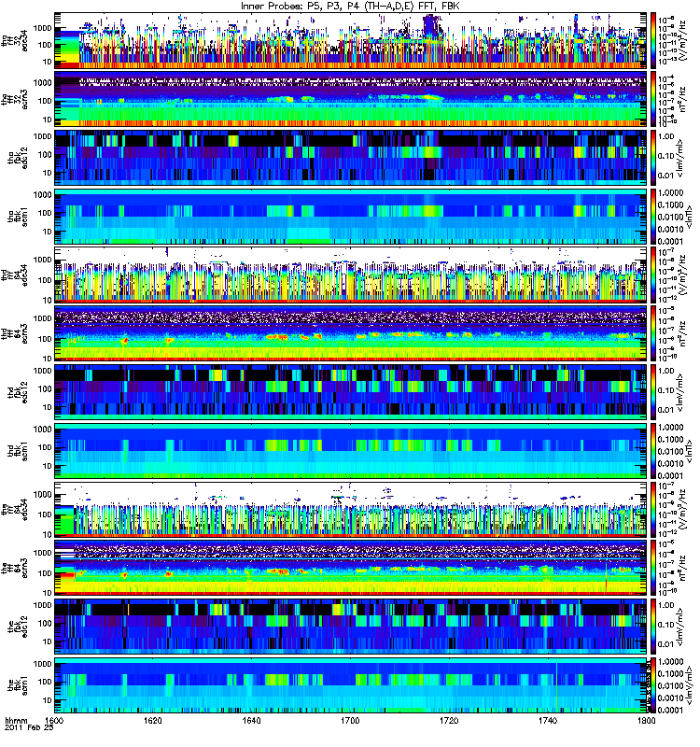Select the the 64 scm3 spectrogram panel
700x747 pixels.
point(351,568)
